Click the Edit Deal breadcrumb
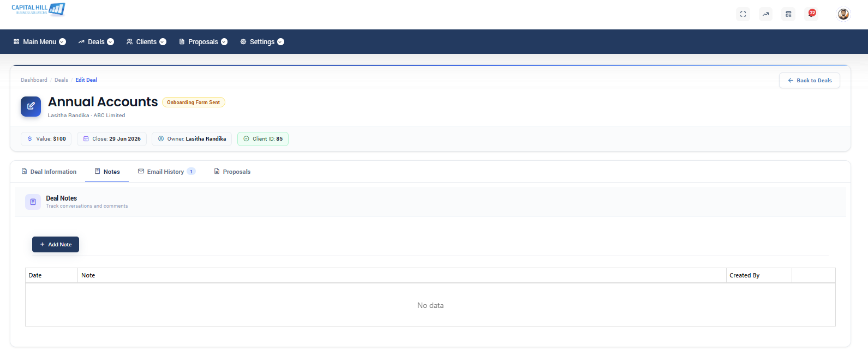The image size is (868, 357). [86, 80]
